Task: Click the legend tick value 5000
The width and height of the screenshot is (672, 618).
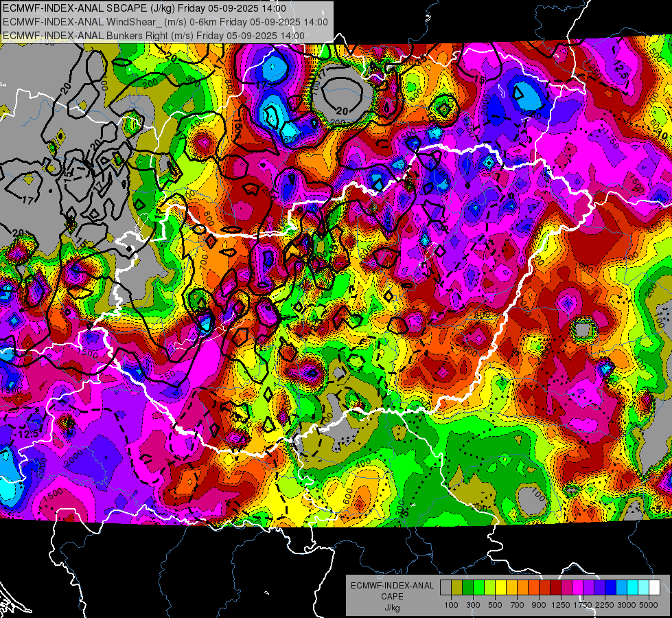Action: [649, 605]
